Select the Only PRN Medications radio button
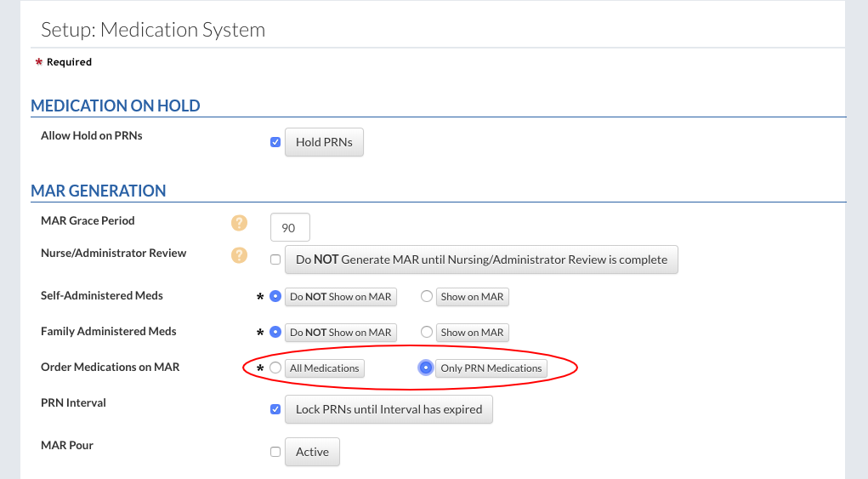868x479 pixels. [x=426, y=368]
